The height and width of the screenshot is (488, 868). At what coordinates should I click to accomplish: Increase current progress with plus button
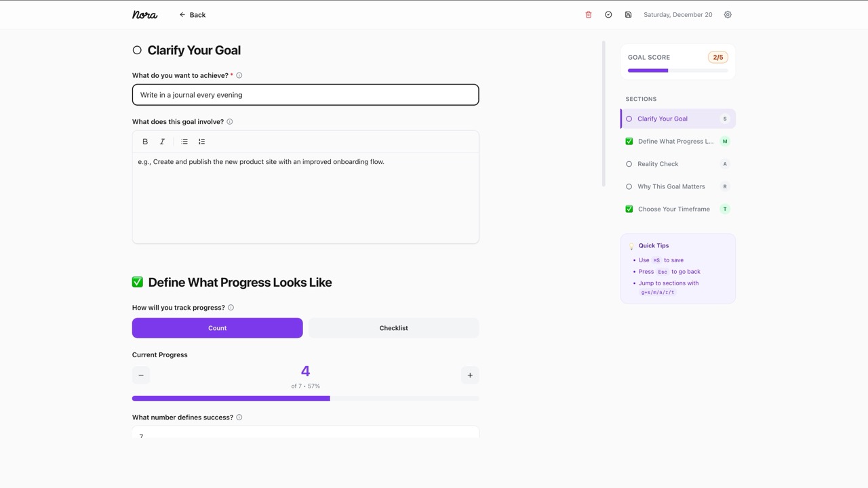click(x=470, y=375)
